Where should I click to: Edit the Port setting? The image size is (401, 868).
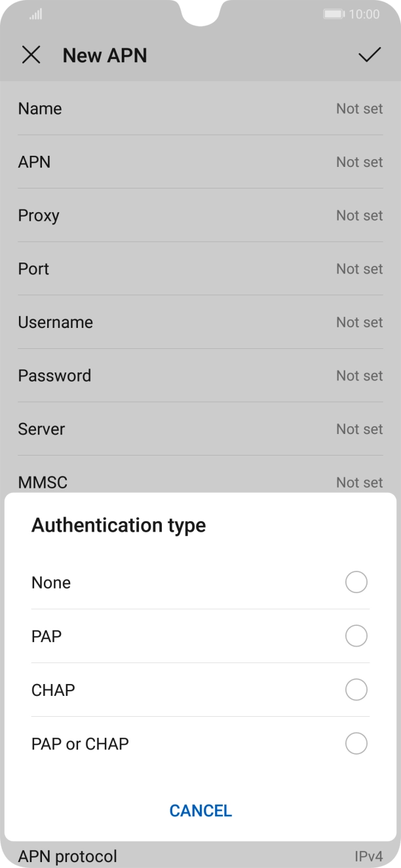point(200,269)
